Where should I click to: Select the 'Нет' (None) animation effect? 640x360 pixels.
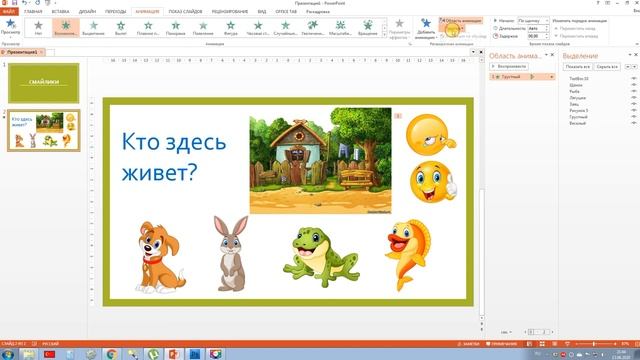point(38,28)
